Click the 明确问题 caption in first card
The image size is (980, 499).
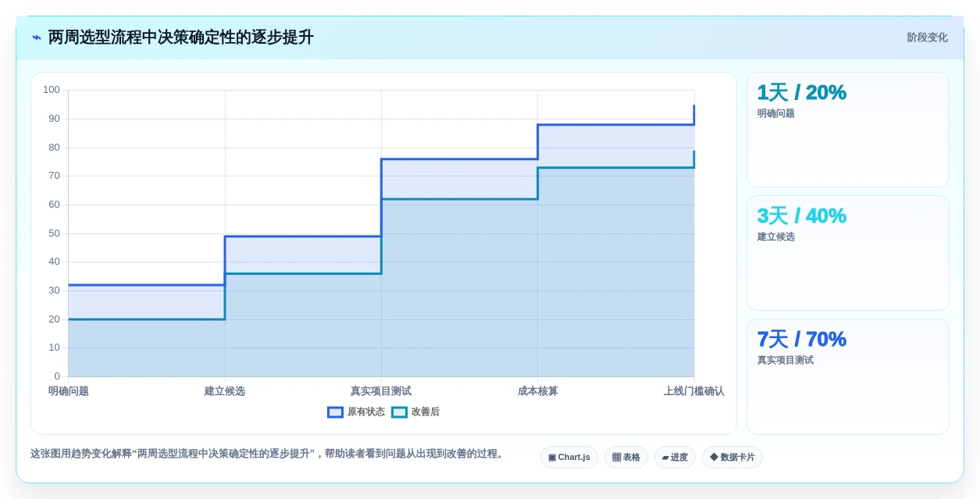[776, 113]
